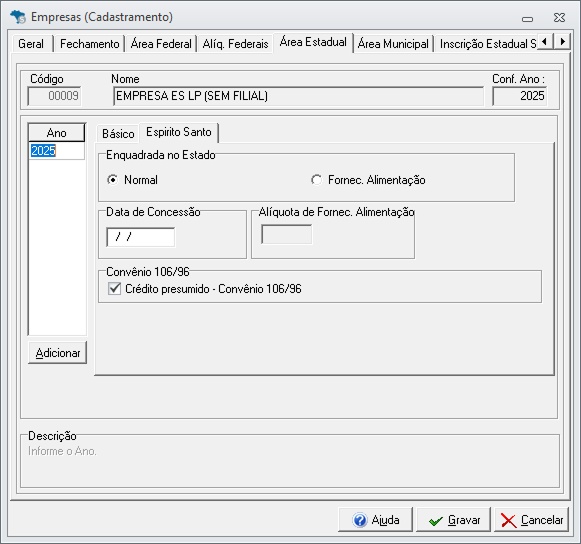The height and width of the screenshot is (544, 581).
Task: Select the Fornec. Alimentação radio option
Action: coord(316,180)
